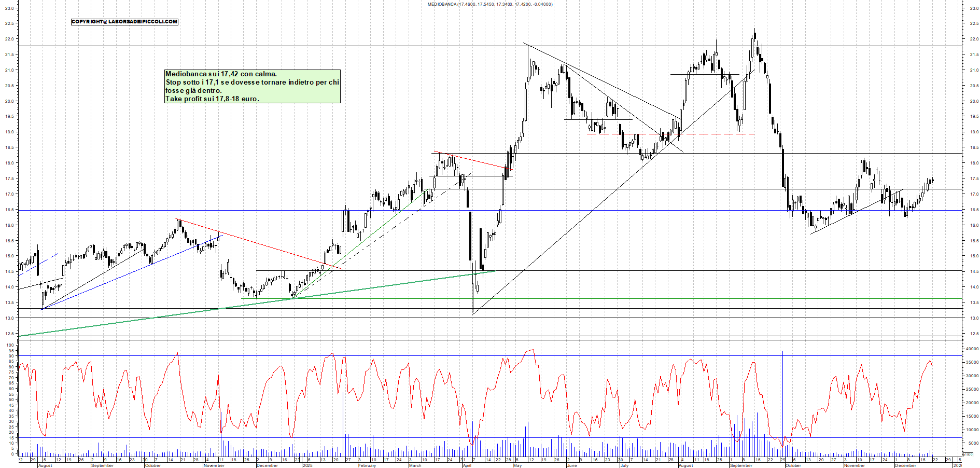The image size is (980, 468).
Task: Select the first line of the green annotation box
Action: [x=221, y=74]
